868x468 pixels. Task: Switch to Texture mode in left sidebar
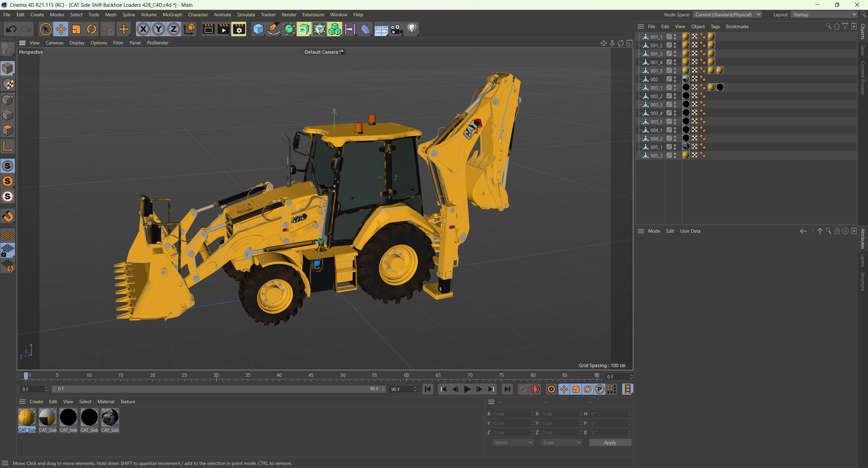point(7,84)
